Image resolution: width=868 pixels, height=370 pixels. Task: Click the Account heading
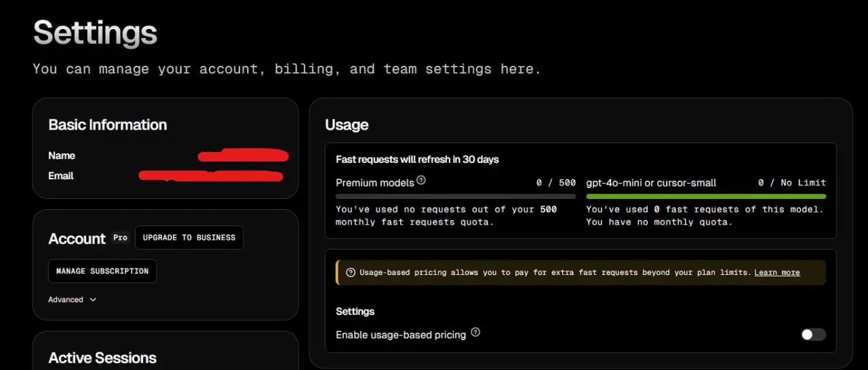(x=77, y=239)
